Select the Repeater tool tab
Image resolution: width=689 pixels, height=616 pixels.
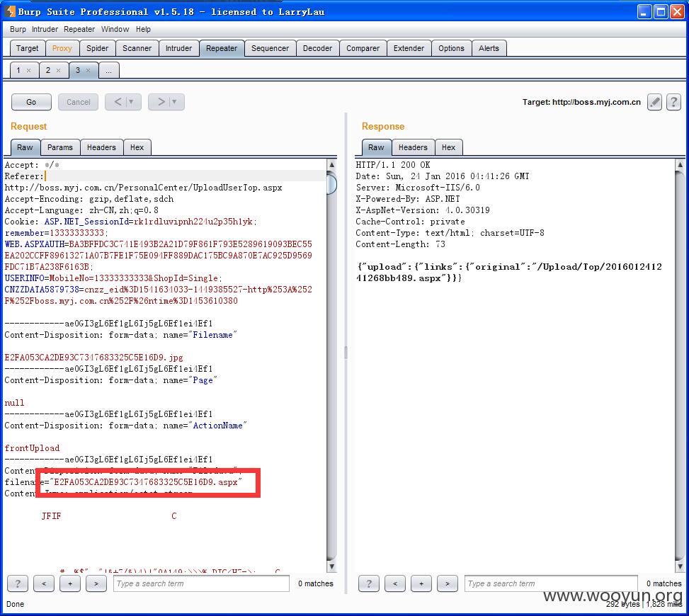pos(222,48)
